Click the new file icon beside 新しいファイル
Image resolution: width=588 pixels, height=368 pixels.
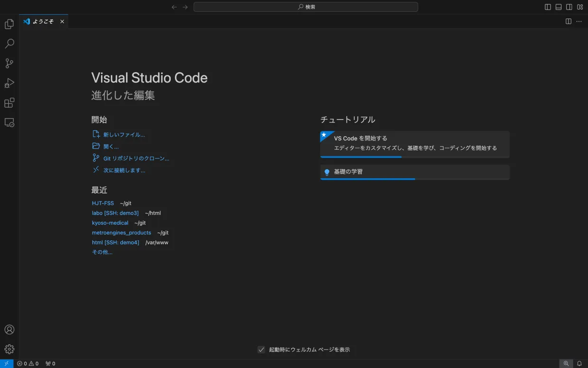point(96,134)
